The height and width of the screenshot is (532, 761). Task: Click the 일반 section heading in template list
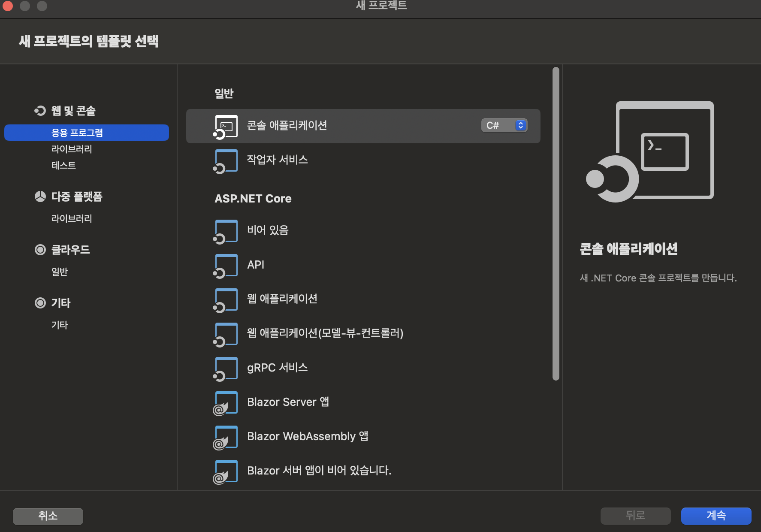click(x=224, y=94)
